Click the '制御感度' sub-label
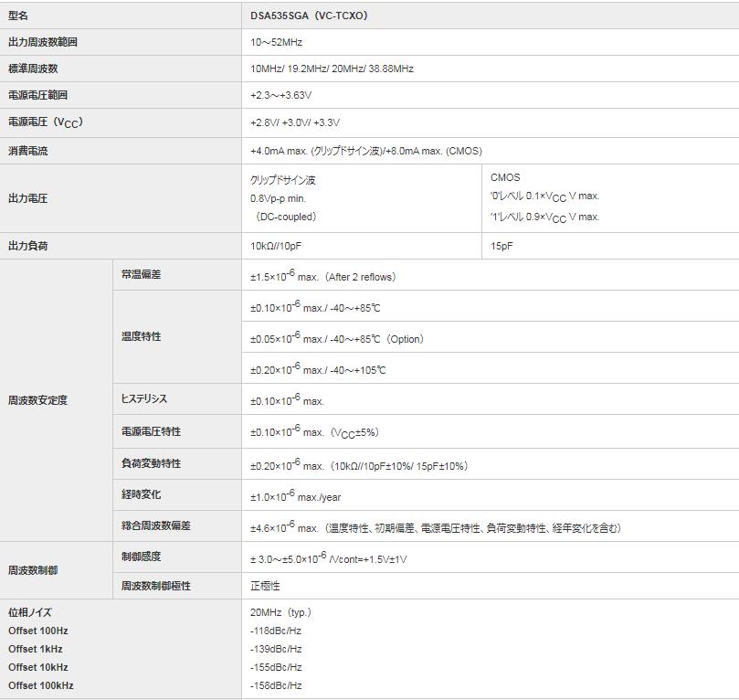Screen dimensions: 739x700 point(141,557)
